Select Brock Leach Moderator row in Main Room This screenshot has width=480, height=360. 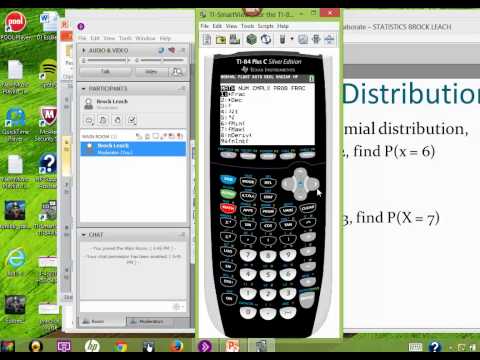pos(133,149)
